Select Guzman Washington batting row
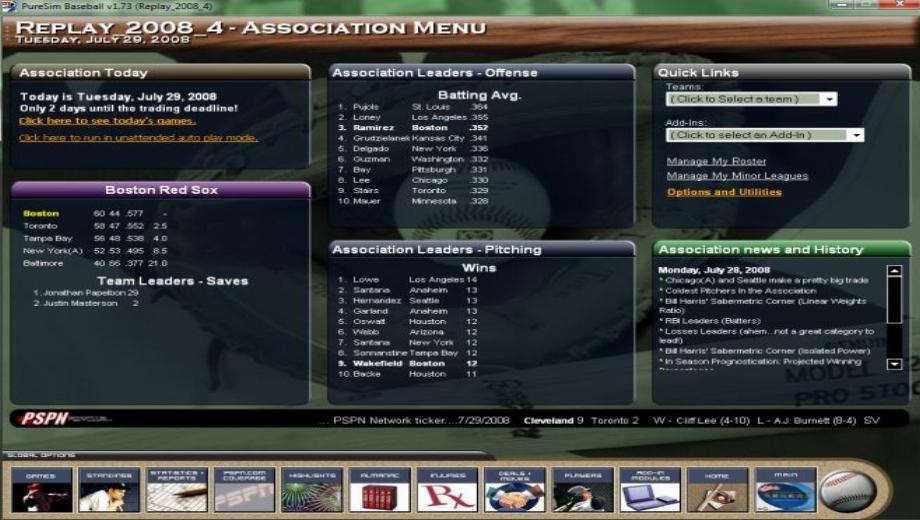 tap(413, 159)
